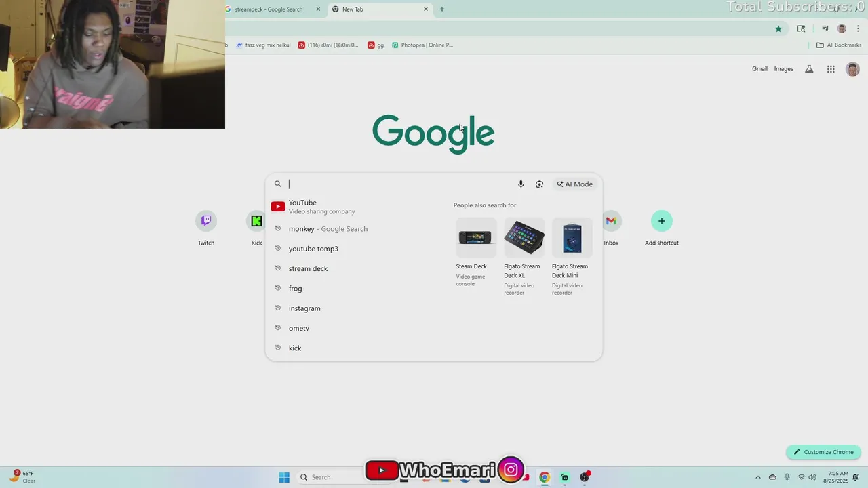The image size is (868, 488).
Task: Open the Photopea bookmark
Action: (422, 45)
